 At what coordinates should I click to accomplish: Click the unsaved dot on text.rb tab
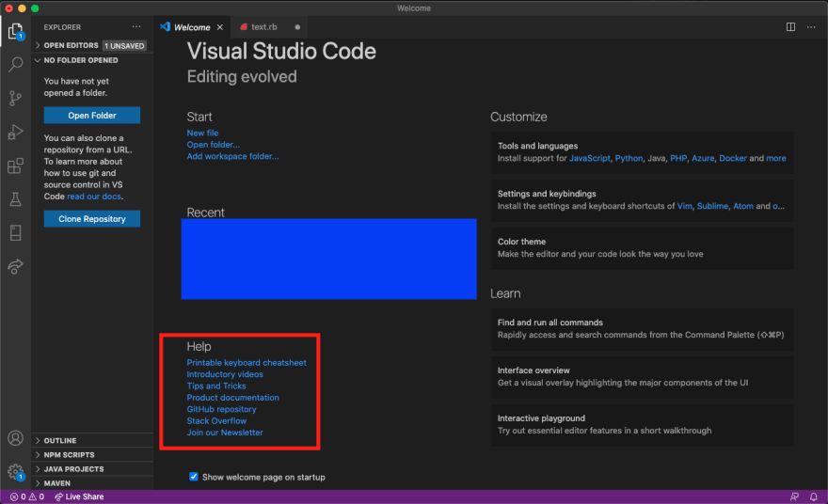(x=297, y=27)
